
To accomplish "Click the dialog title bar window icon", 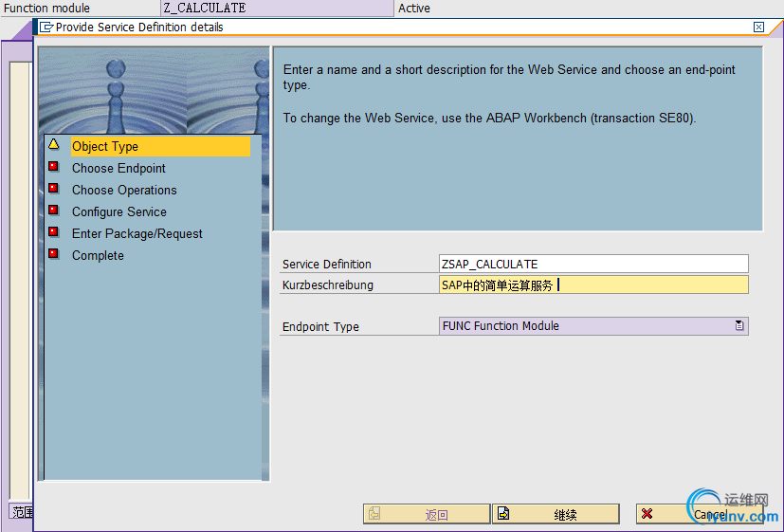I will 46,27.
